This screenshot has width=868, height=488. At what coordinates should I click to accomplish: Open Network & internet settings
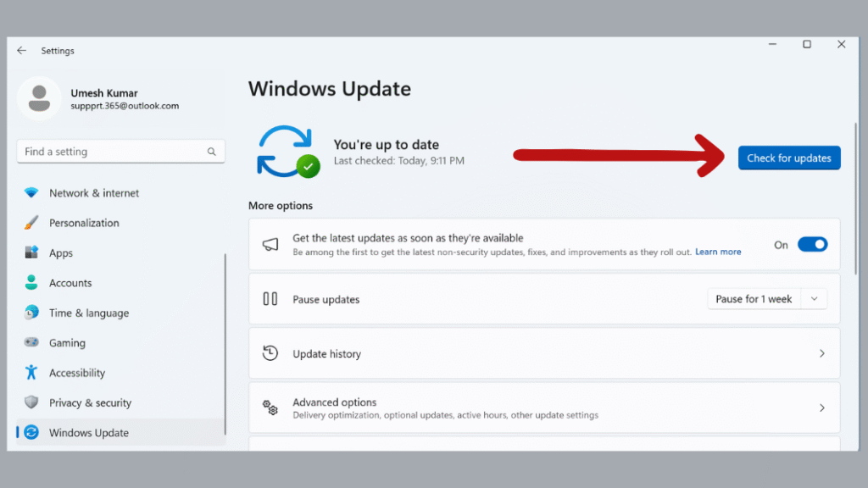point(120,192)
